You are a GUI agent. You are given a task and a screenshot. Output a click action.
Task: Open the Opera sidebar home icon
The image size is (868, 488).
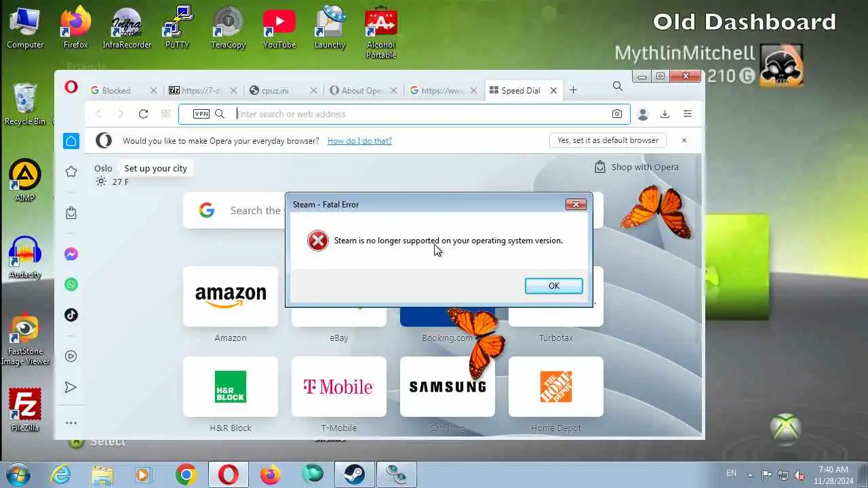71,141
